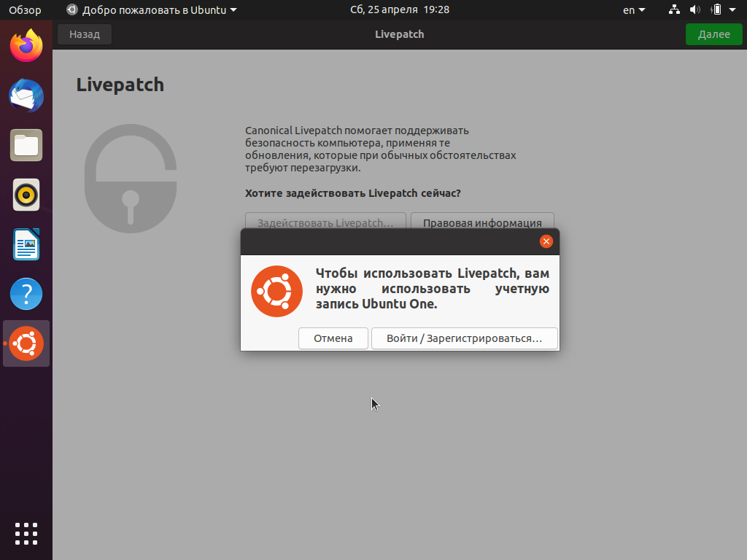Open the Обзор activities overview
The image size is (747, 560).
25,10
